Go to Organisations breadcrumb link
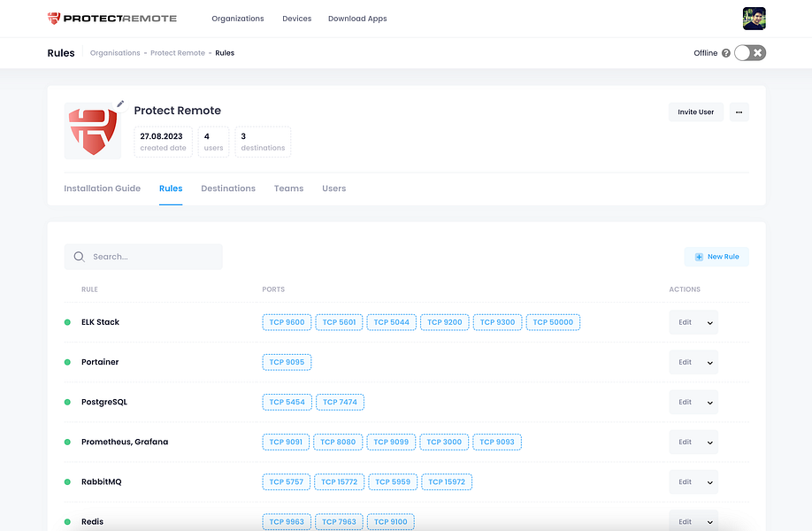The width and height of the screenshot is (812, 531). pyautogui.click(x=115, y=53)
